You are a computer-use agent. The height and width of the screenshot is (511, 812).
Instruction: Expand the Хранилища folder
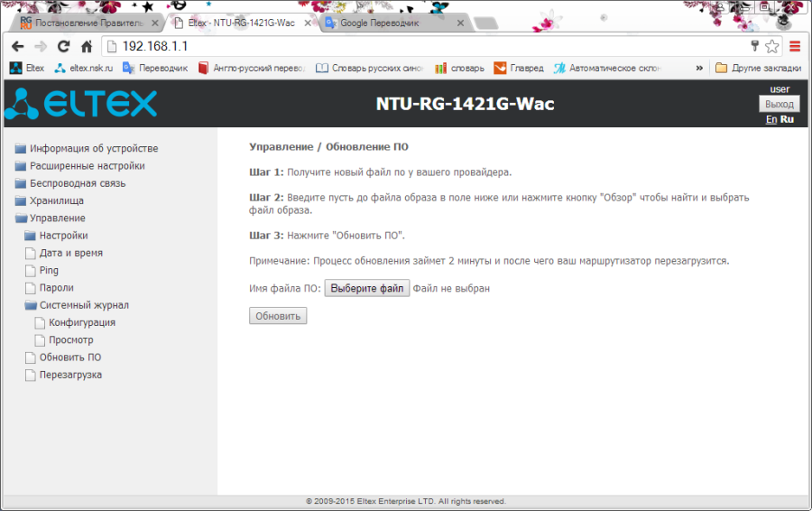(50, 200)
